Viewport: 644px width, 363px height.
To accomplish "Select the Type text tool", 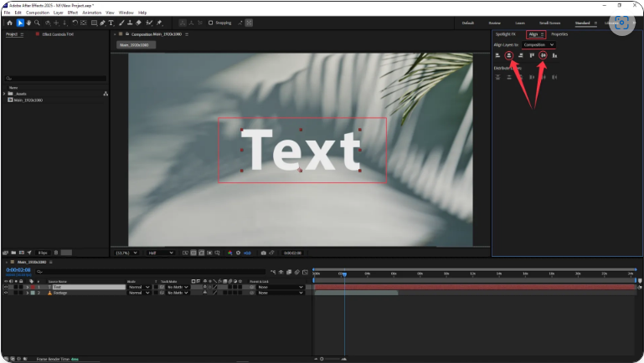I will [111, 23].
